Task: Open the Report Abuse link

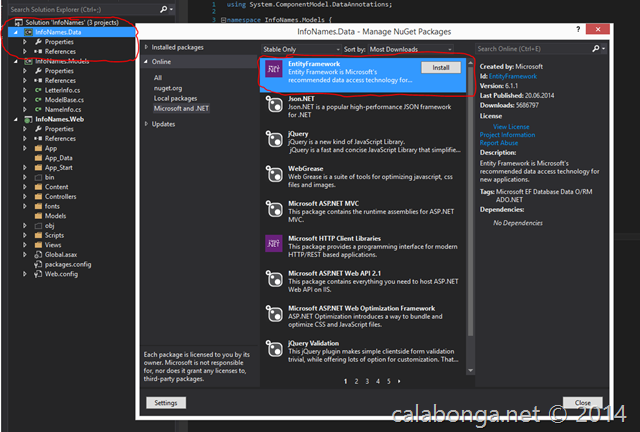Action: tap(499, 143)
